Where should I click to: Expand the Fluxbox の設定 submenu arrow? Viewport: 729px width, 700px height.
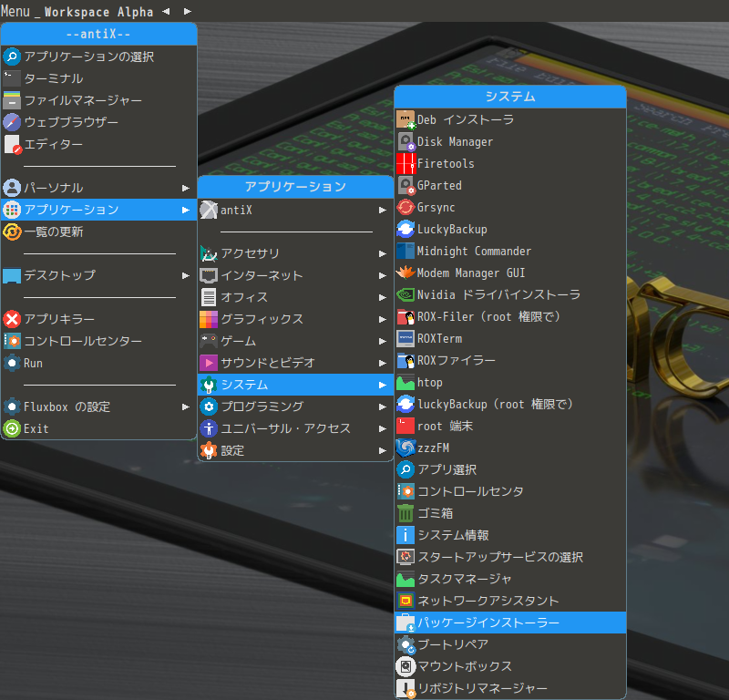(x=186, y=407)
